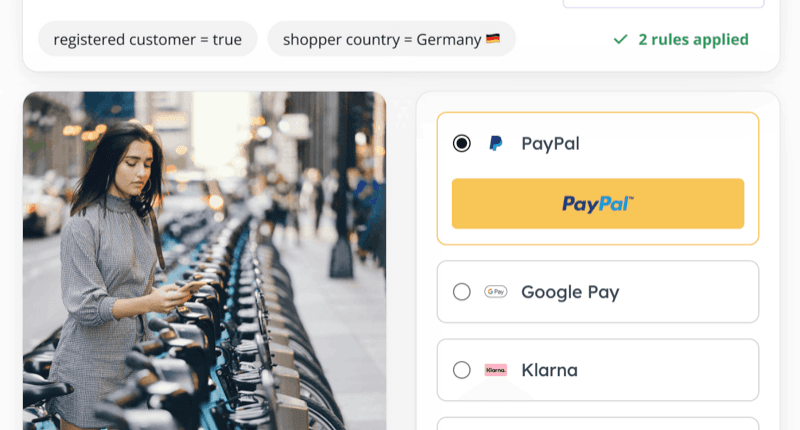This screenshot has width=800, height=430.
Task: Click the woman with bikes photo
Action: pos(205,261)
